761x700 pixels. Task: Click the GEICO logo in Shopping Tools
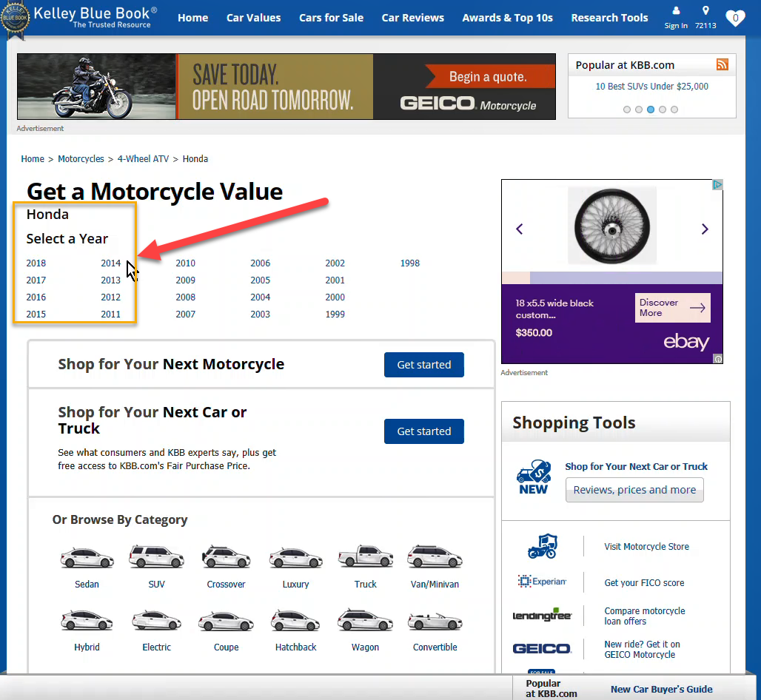point(542,649)
